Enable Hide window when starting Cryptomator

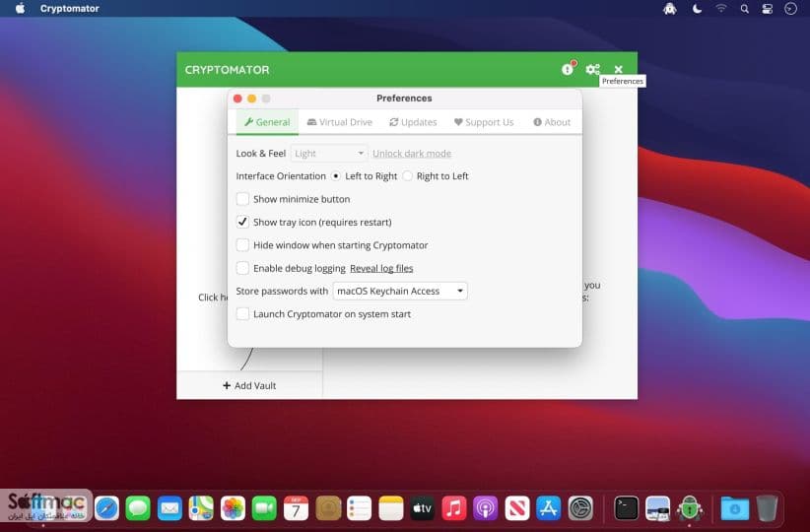click(x=242, y=245)
